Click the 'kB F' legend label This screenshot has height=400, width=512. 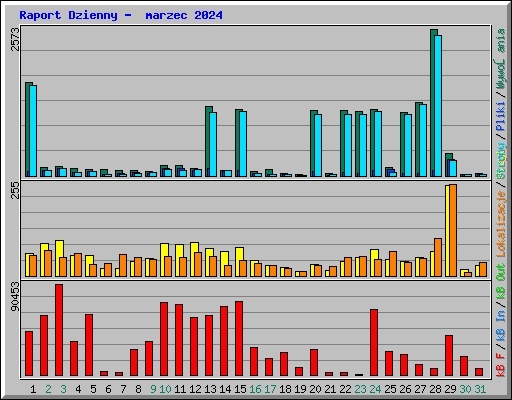pos(501,365)
